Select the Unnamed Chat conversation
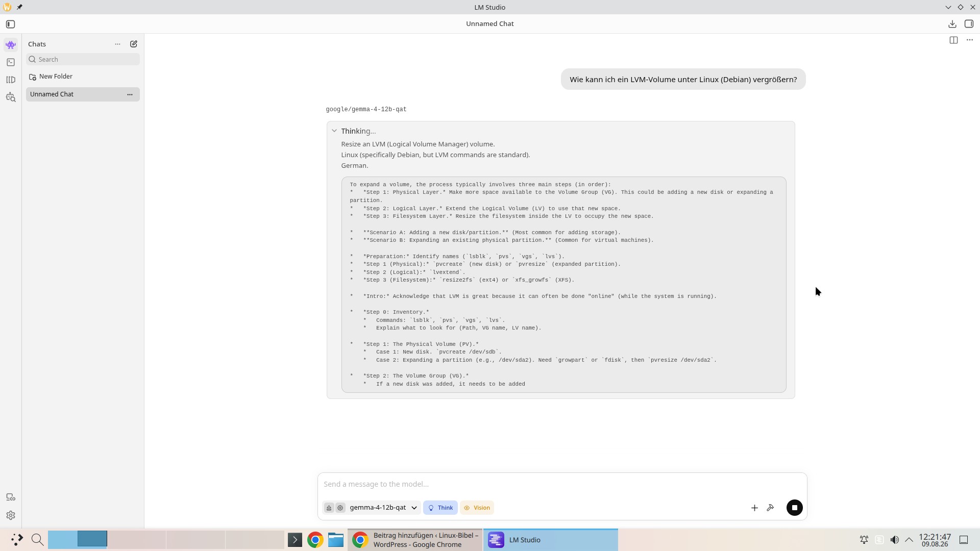 click(x=83, y=94)
